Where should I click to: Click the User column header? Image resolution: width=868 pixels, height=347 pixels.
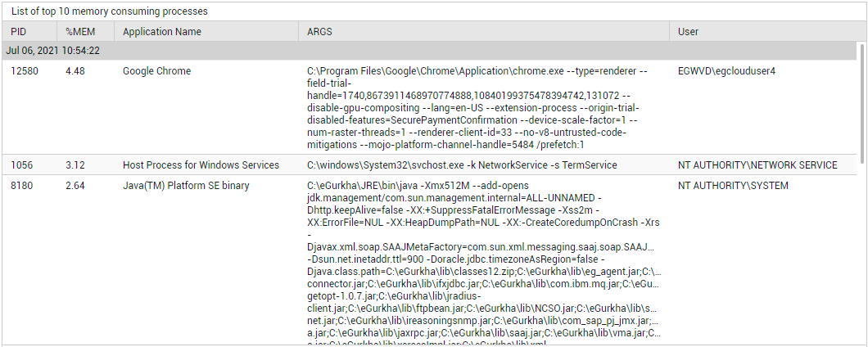(768, 32)
